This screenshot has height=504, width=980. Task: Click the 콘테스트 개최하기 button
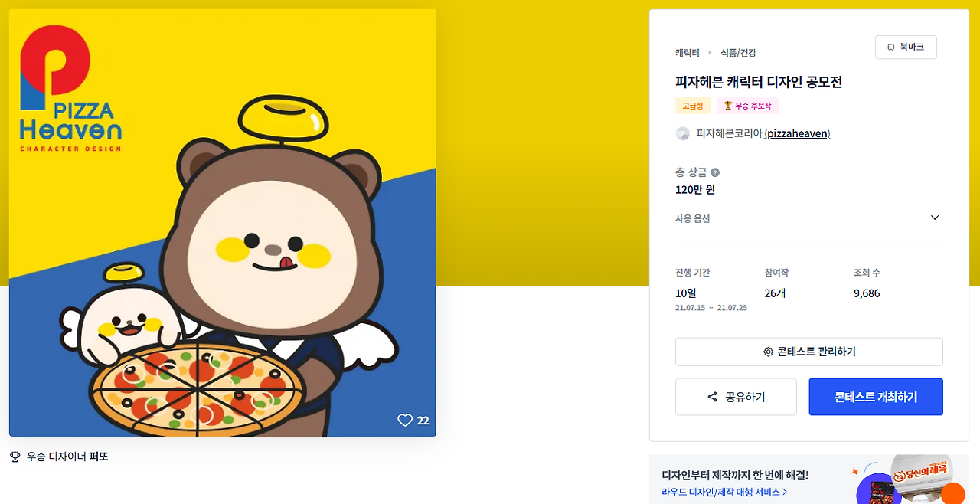876,397
